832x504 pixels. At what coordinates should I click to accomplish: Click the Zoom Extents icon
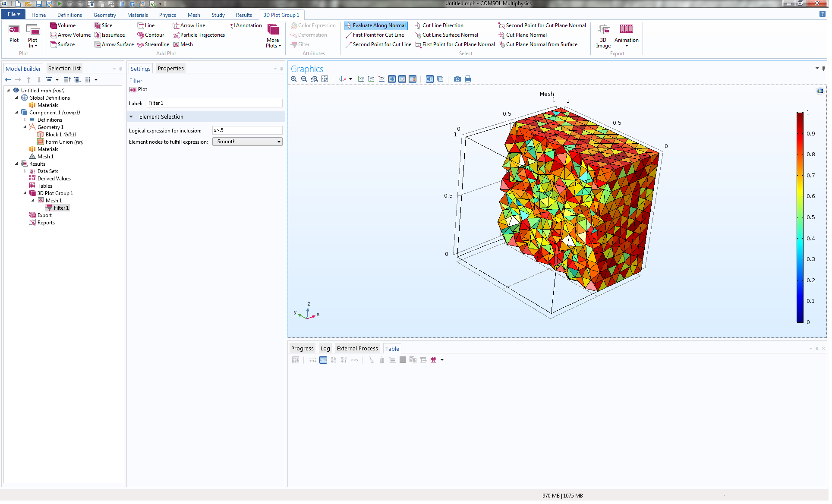[325, 79]
